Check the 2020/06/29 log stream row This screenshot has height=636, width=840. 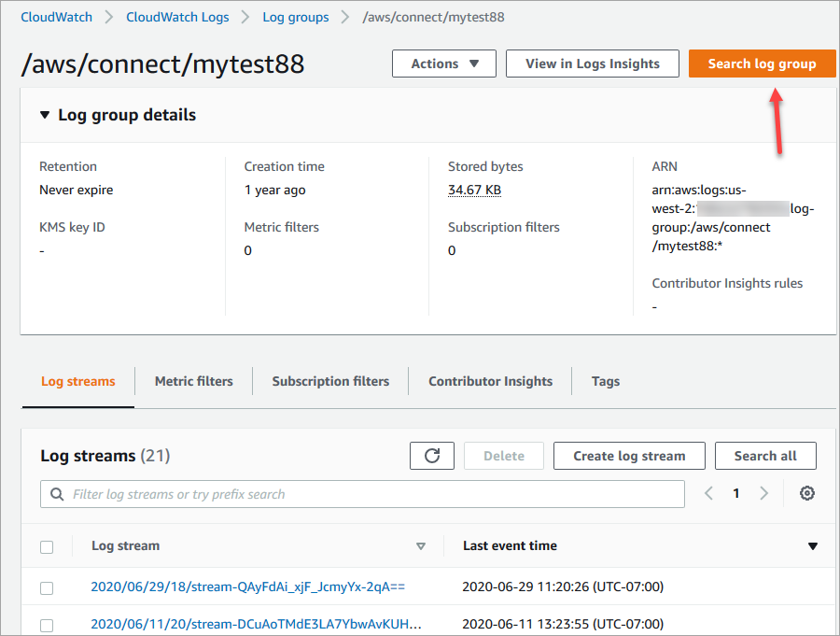[47, 587]
